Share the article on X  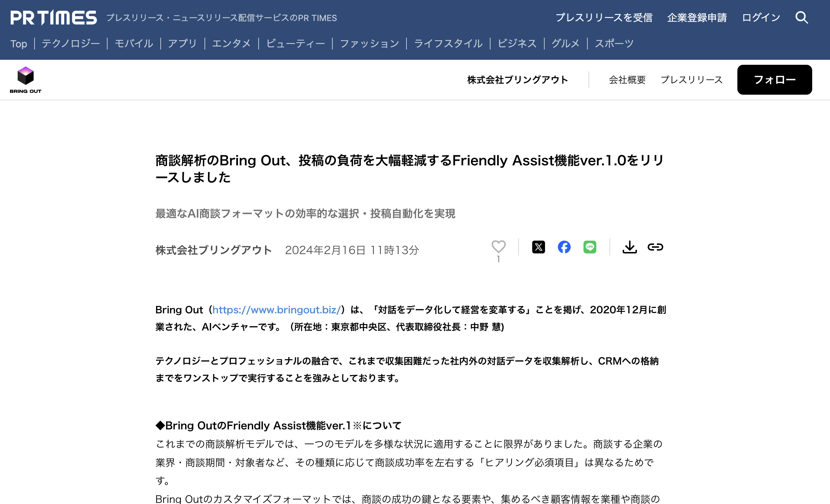(538, 247)
